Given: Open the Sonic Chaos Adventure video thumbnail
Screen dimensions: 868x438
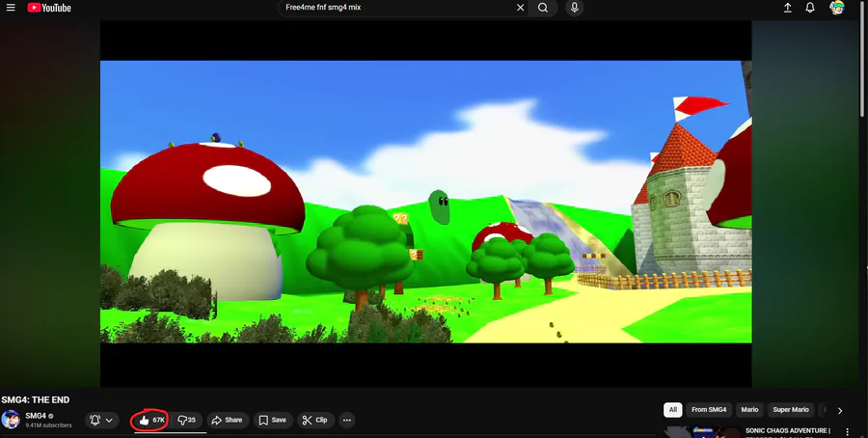Looking at the screenshot, I should click(702, 432).
